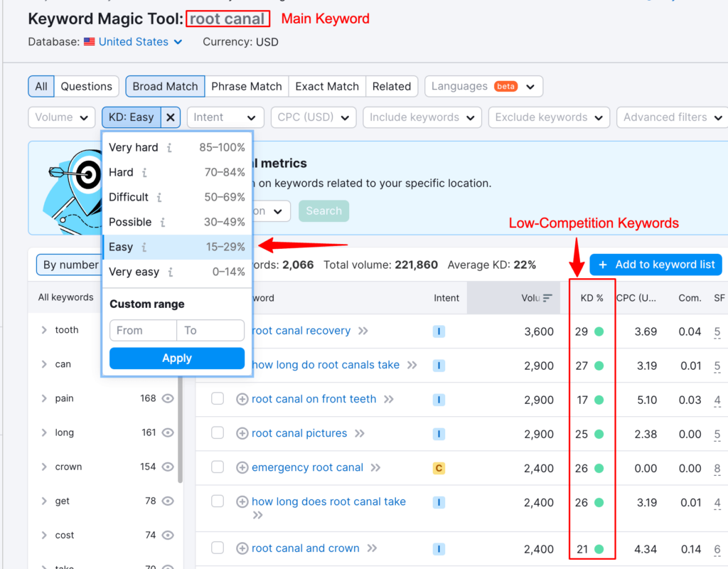Click the info icon beside Easy
Screen dimensions: 728x569
pyautogui.click(x=144, y=247)
